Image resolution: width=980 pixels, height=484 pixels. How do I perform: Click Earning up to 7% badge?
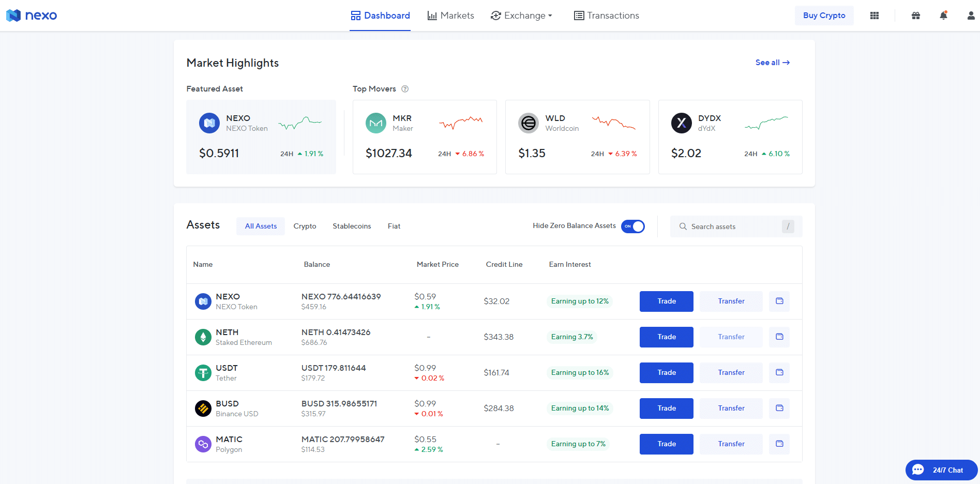(x=578, y=444)
